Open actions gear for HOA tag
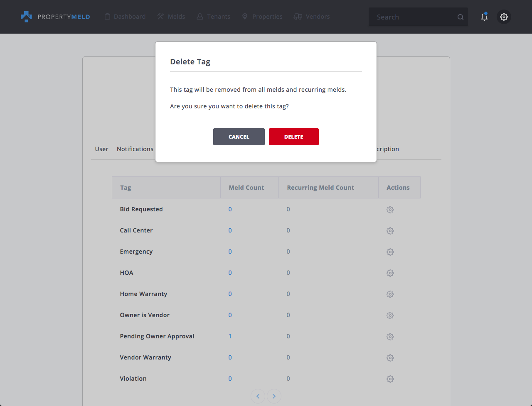This screenshot has width=532, height=406. (x=390, y=273)
